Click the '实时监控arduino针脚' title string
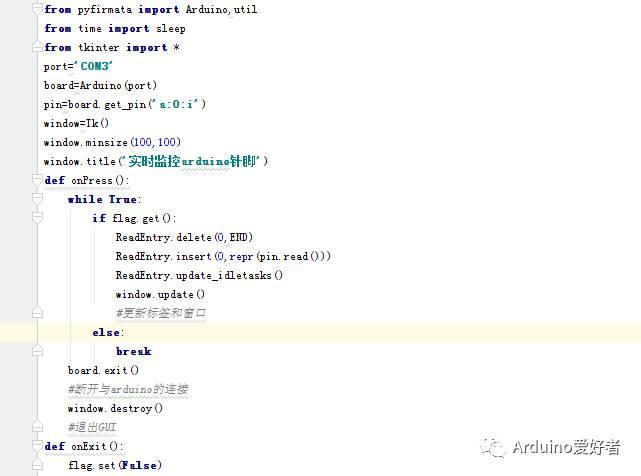The image size is (641, 476). pyautogui.click(x=192, y=161)
